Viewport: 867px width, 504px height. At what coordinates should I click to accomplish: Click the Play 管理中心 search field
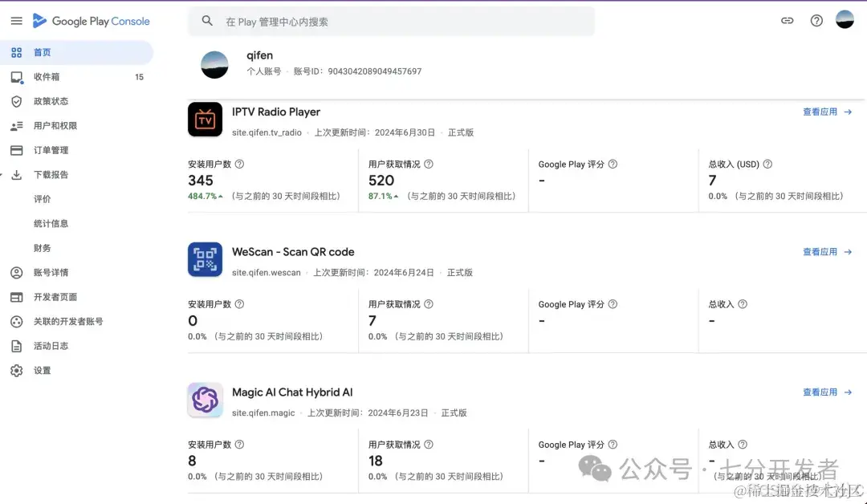[x=392, y=21]
